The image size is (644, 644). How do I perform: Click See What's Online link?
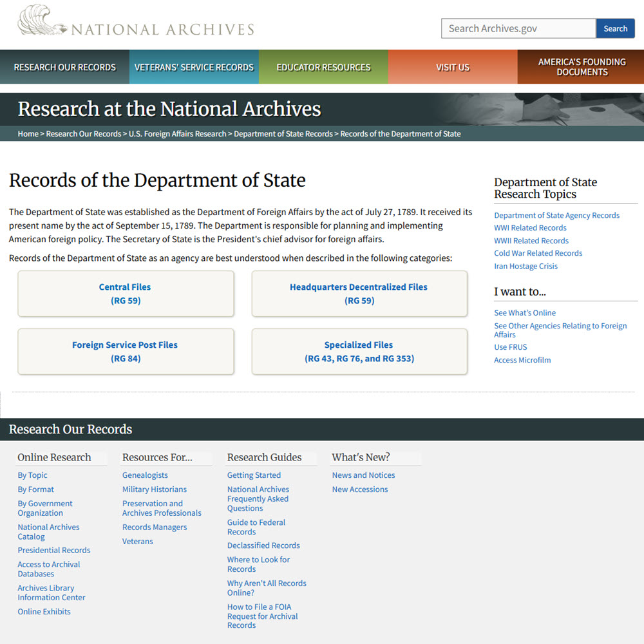[x=525, y=313]
